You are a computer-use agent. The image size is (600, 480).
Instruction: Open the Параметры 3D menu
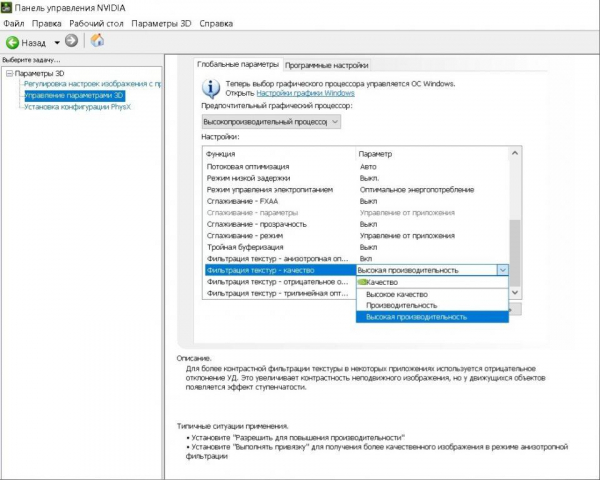point(161,24)
